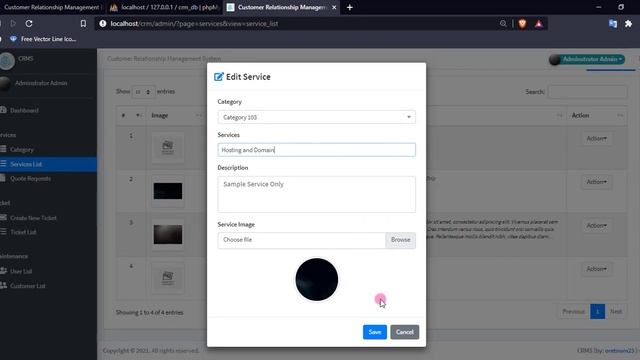Viewport: 640px width, 360px height.
Task: Open User List in sidebar
Action: [21, 271]
